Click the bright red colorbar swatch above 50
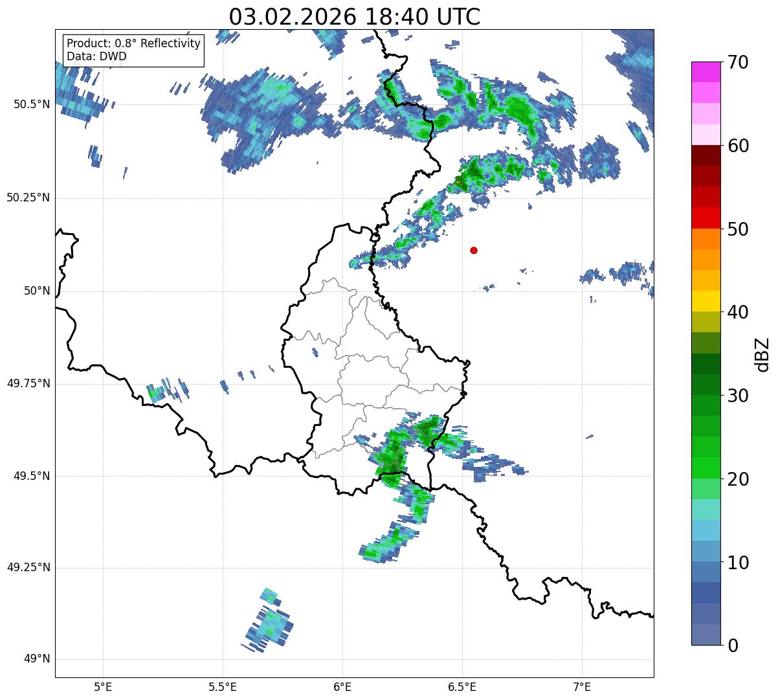The image size is (778, 700). (x=706, y=218)
